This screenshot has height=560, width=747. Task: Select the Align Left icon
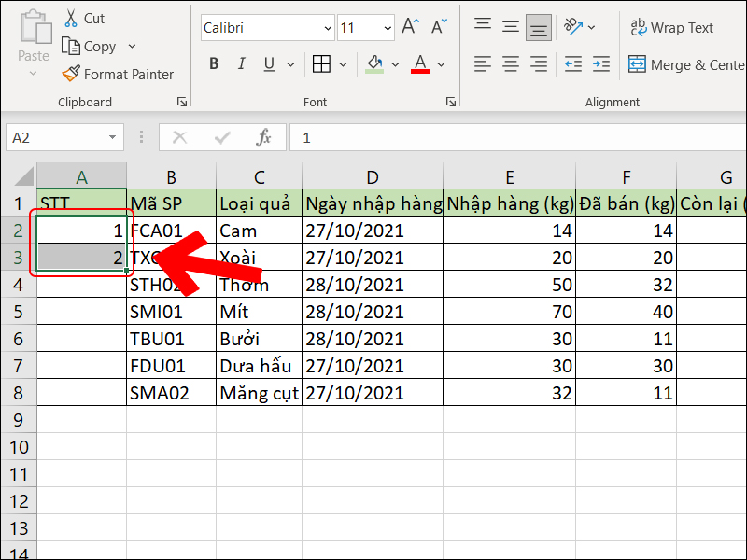click(482, 64)
